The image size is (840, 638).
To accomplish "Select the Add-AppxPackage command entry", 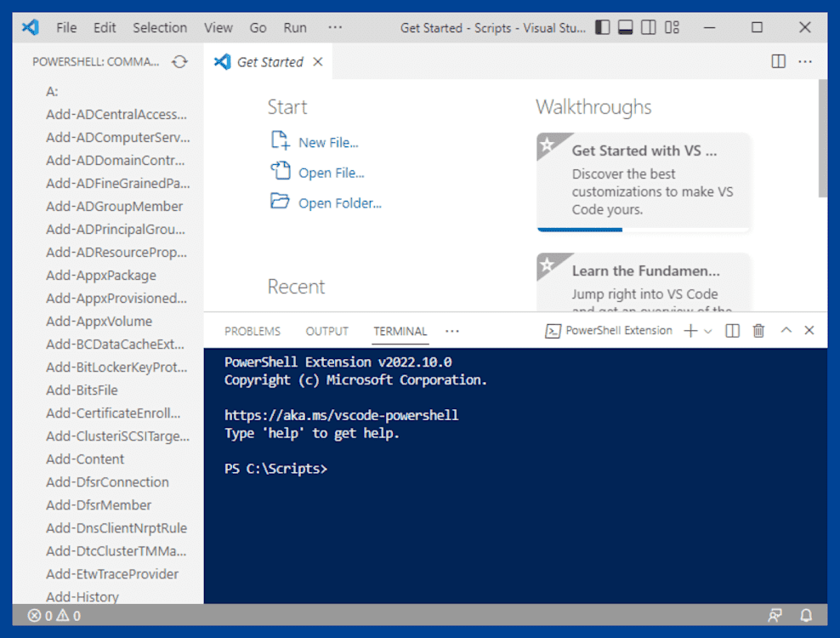I will click(101, 275).
